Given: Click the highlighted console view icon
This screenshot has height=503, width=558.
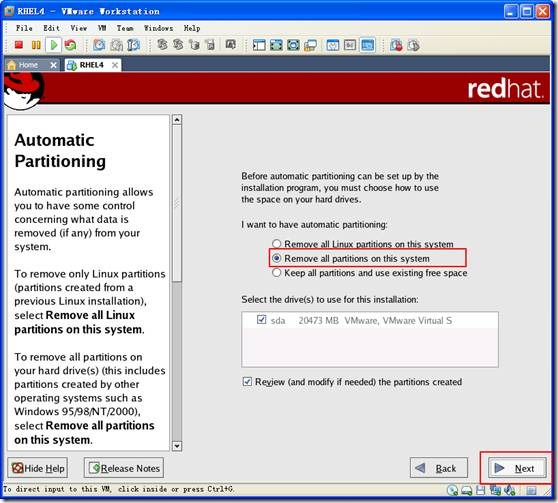Looking at the screenshot, I should point(367,45).
